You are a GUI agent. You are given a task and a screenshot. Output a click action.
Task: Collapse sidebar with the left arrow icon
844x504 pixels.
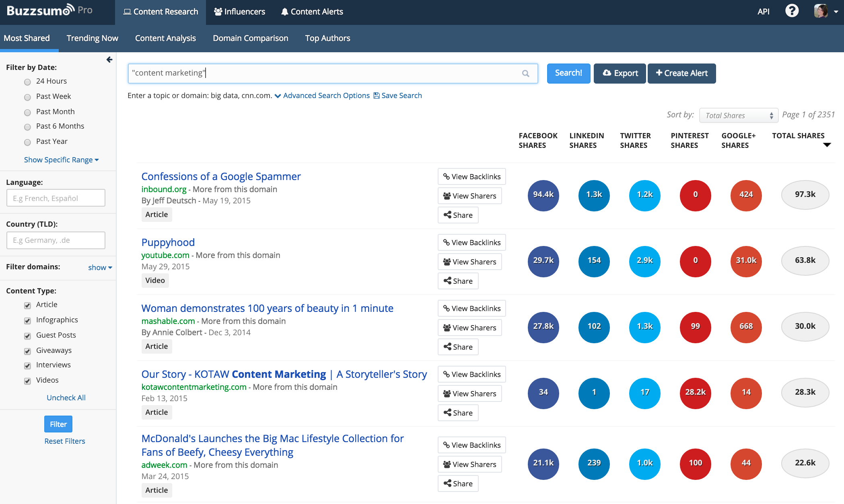[109, 59]
